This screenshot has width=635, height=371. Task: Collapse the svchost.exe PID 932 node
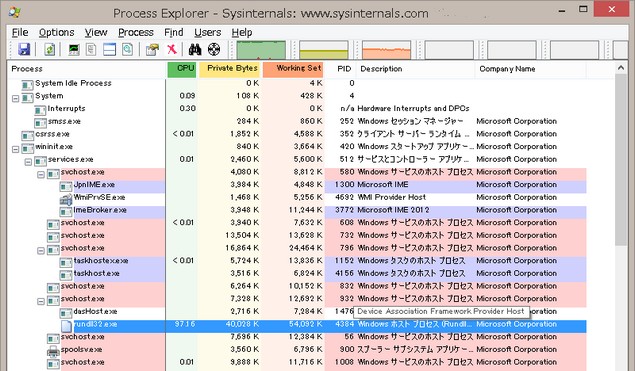coord(41,301)
